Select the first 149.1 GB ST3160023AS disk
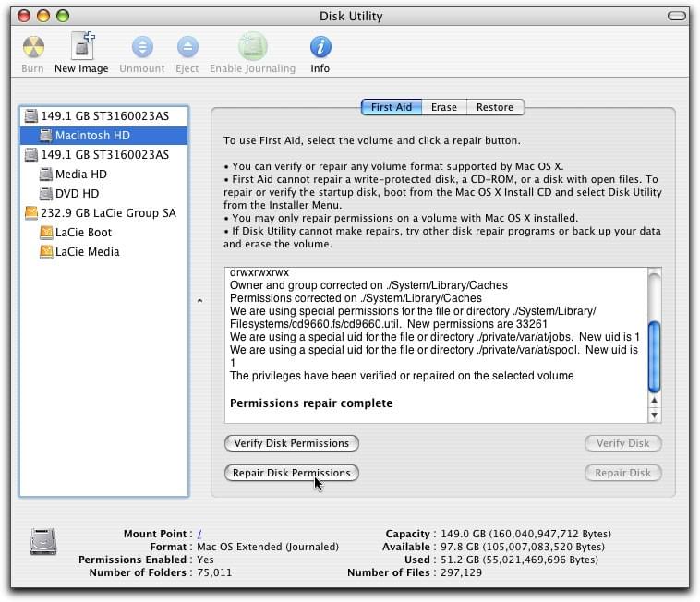This screenshot has height=602, width=700. pyautogui.click(x=104, y=116)
